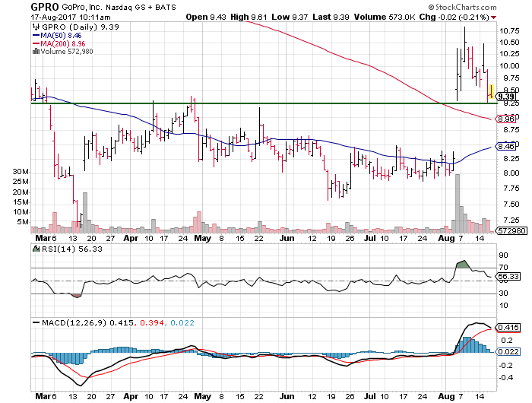The width and height of the screenshot is (532, 403).
Task: Click the -0.4 label on MACD axis
Action: pyautogui.click(x=506, y=378)
